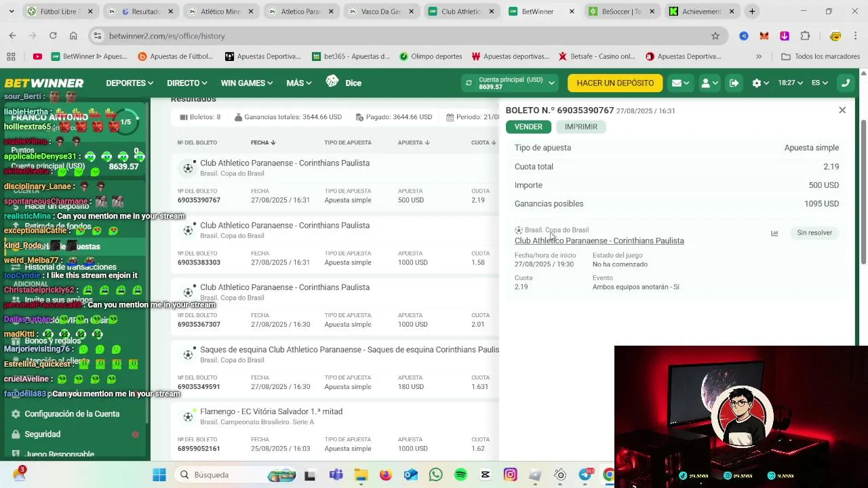Expand the MÁS menu

point(298,83)
